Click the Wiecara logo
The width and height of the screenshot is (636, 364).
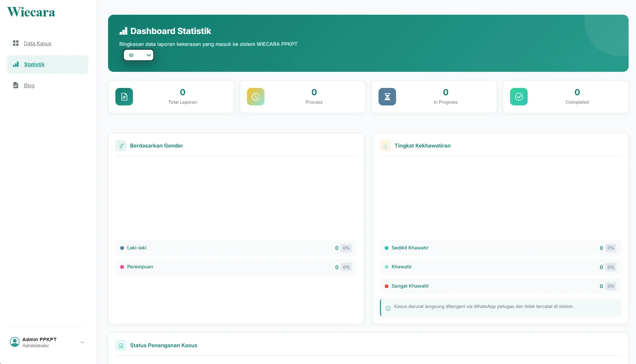(x=31, y=12)
